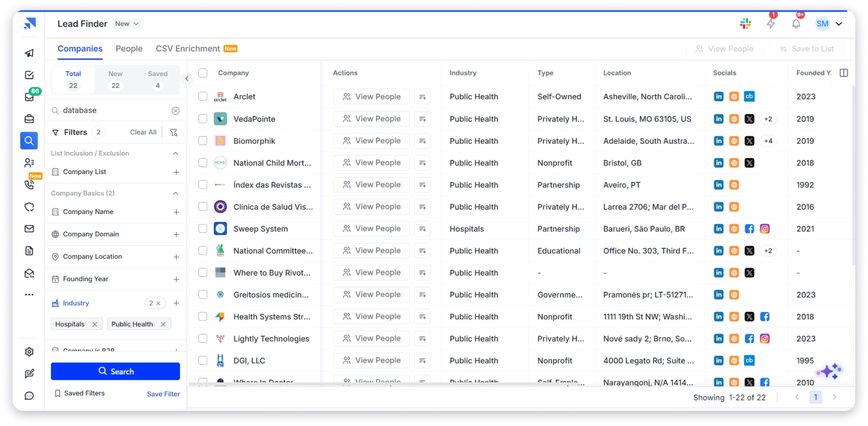Viewport: 868px width, 426px height.
Task: Open the Lead Finder New dropdown
Action: pos(127,24)
